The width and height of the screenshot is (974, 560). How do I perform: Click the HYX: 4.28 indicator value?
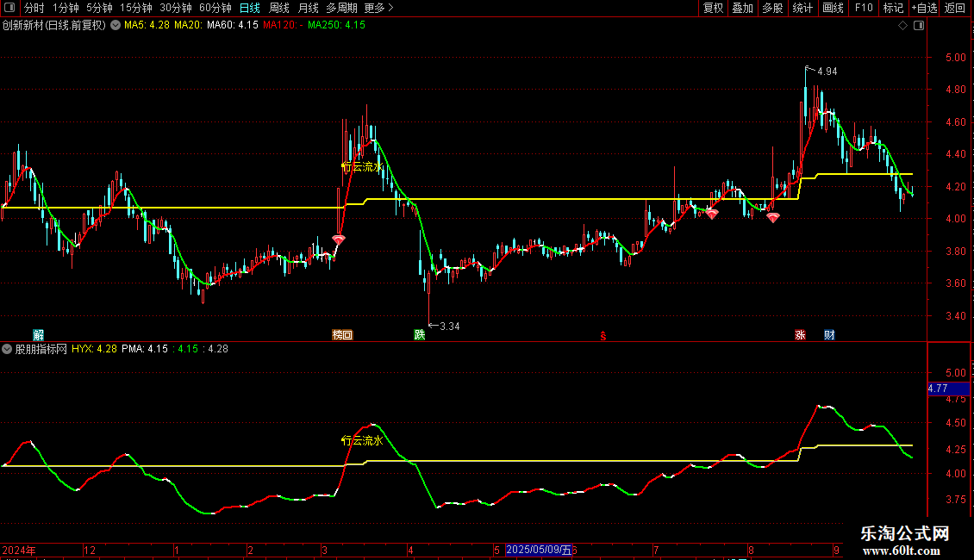[x=95, y=349]
